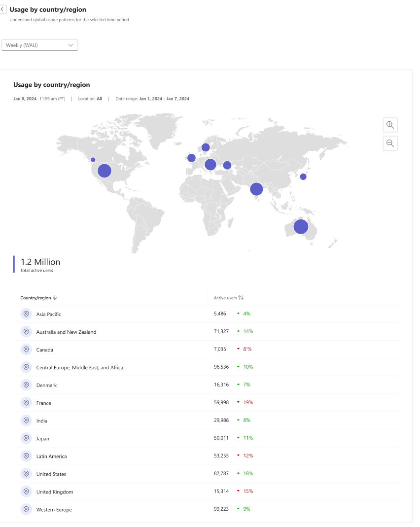Image resolution: width=420 pixels, height=527 pixels.
Task: Click the location pin icon for Asia Pacific
Action: [26, 314]
